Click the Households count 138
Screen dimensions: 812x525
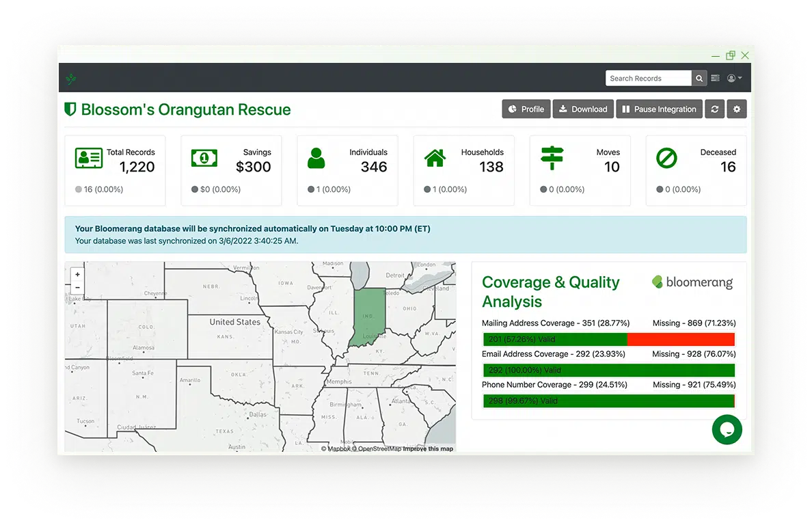(x=491, y=167)
